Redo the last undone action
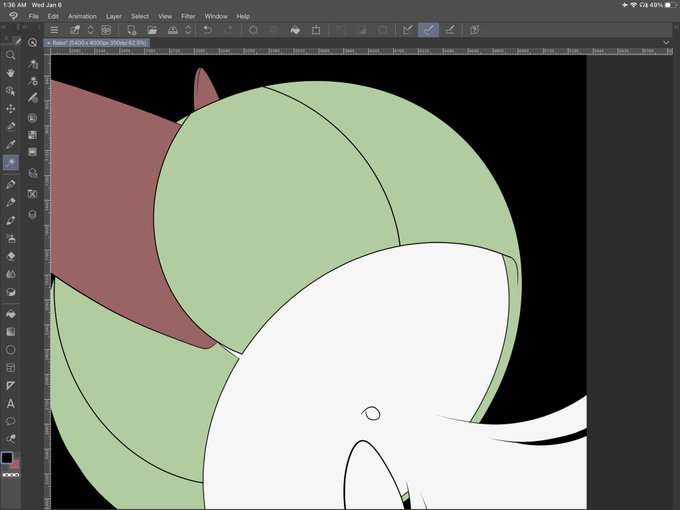 click(x=228, y=30)
